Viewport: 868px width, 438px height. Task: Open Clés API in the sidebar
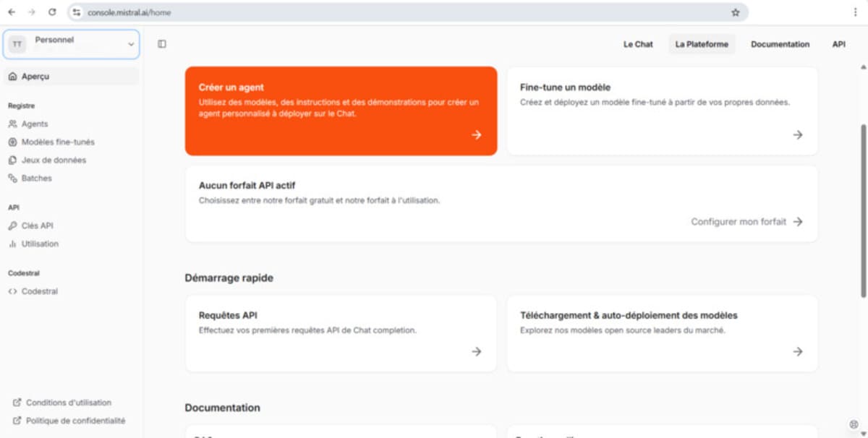point(38,226)
